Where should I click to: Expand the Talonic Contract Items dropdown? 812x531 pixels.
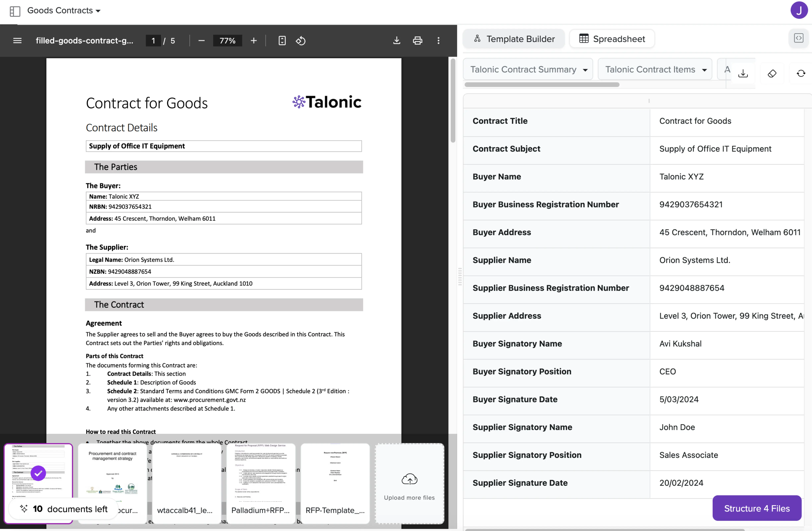655,69
